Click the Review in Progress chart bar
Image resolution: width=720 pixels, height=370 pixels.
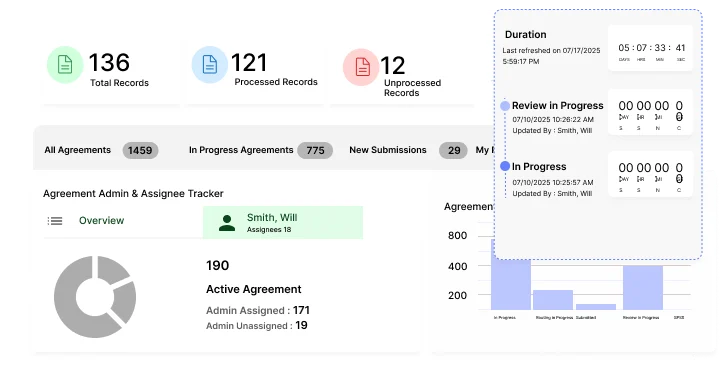coord(643,287)
